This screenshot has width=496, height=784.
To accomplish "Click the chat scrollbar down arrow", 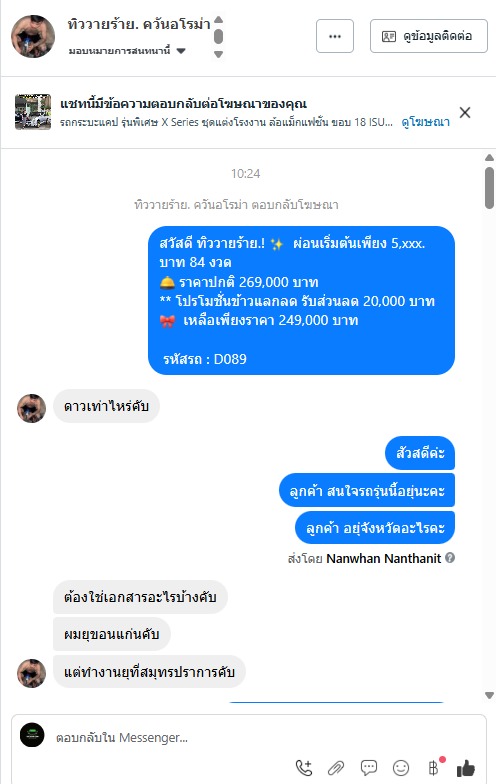I will click(x=490, y=695).
